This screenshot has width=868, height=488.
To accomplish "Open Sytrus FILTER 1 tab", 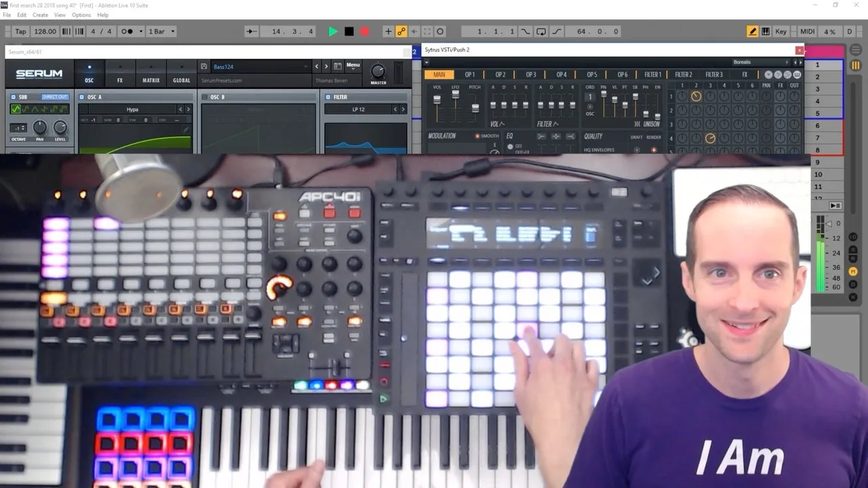I will pyautogui.click(x=653, y=75).
